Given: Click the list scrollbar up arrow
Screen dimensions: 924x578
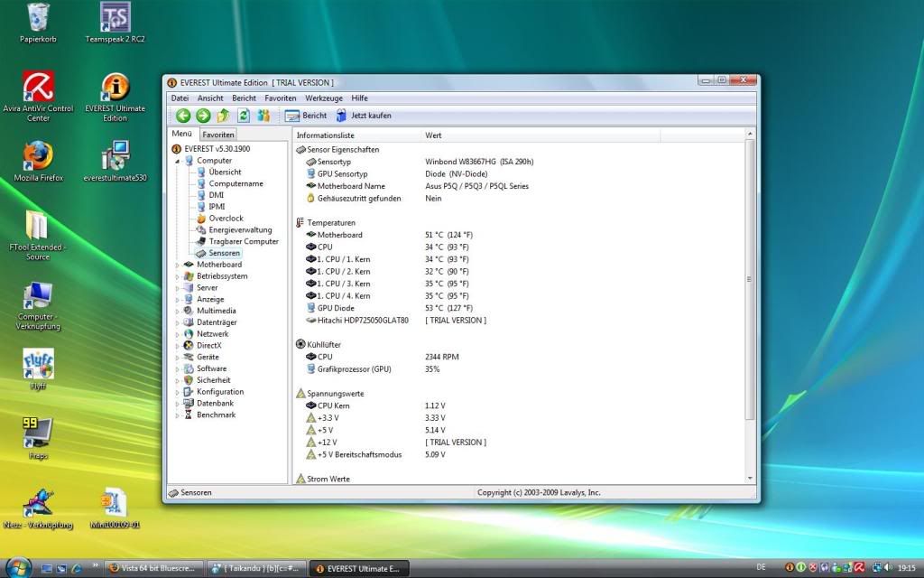Looking at the screenshot, I should 750,134.
